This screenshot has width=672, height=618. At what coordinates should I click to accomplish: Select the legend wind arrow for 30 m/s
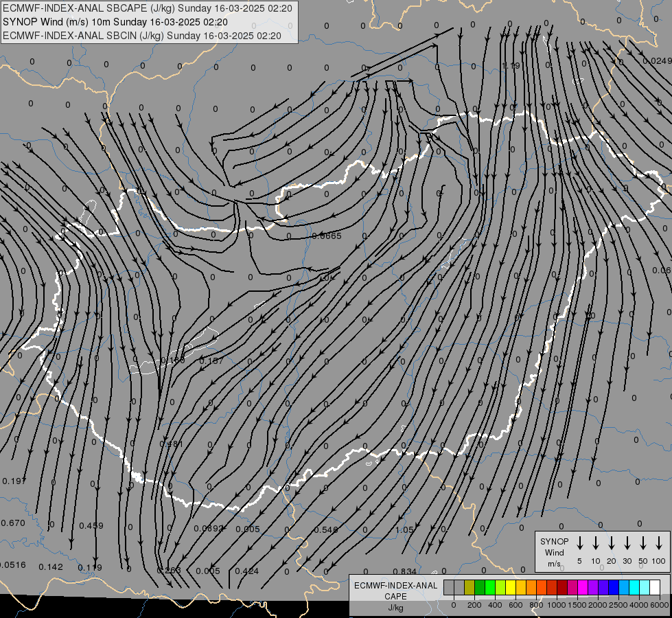(627, 543)
